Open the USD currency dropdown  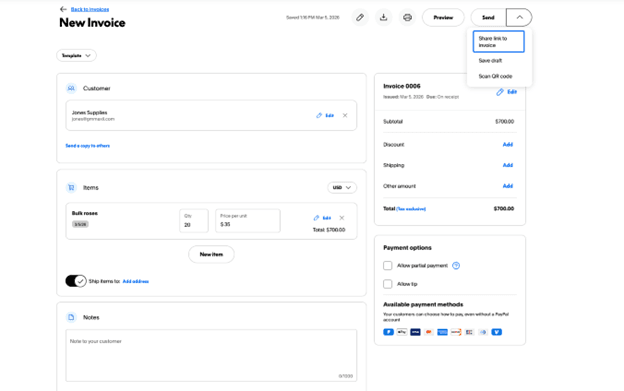tap(342, 187)
